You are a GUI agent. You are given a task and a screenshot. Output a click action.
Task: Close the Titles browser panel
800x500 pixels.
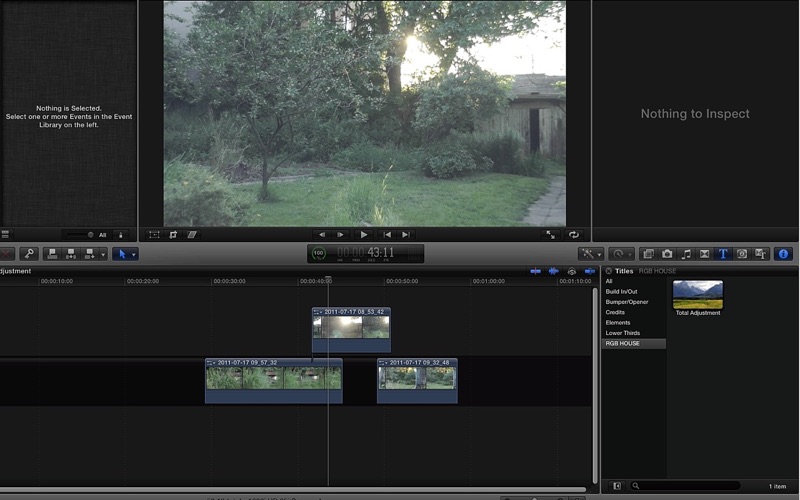tap(609, 271)
